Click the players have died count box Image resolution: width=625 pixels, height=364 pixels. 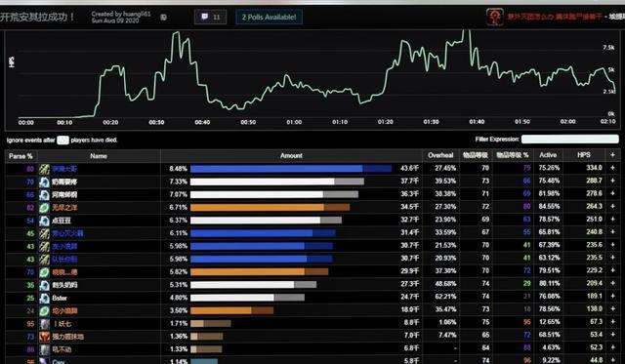click(62, 141)
